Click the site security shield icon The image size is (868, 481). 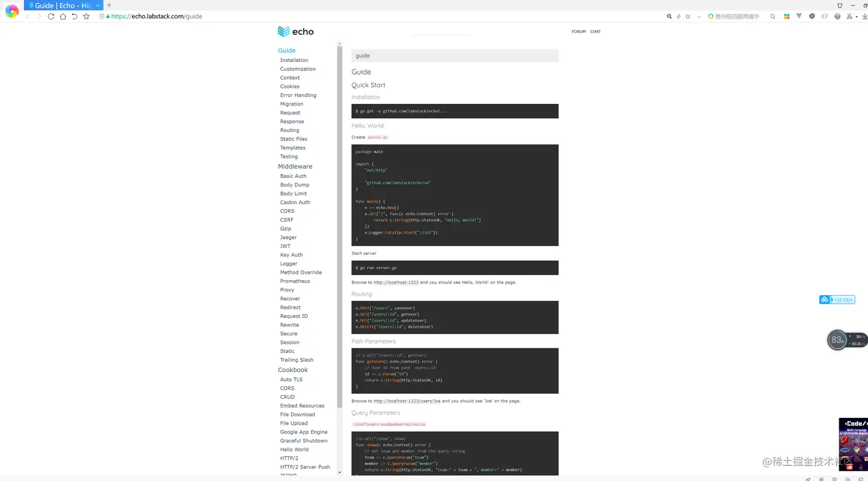(102, 17)
